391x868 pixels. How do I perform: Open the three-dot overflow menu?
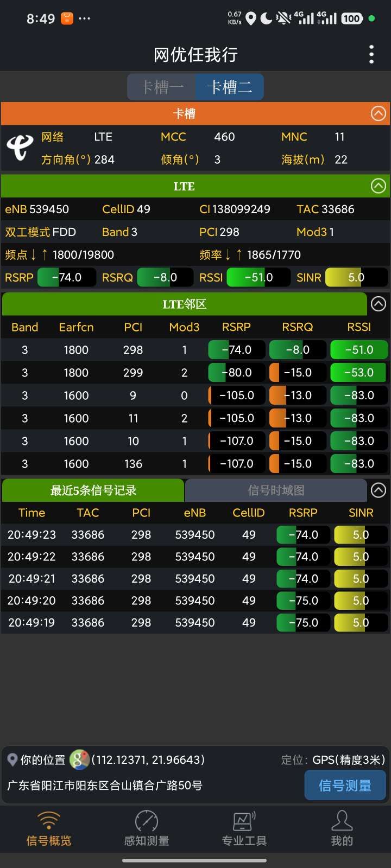point(371,54)
